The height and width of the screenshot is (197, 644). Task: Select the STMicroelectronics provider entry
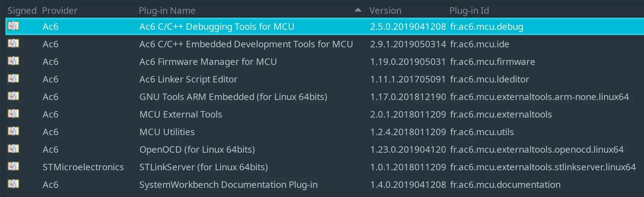pyautogui.click(x=83, y=167)
